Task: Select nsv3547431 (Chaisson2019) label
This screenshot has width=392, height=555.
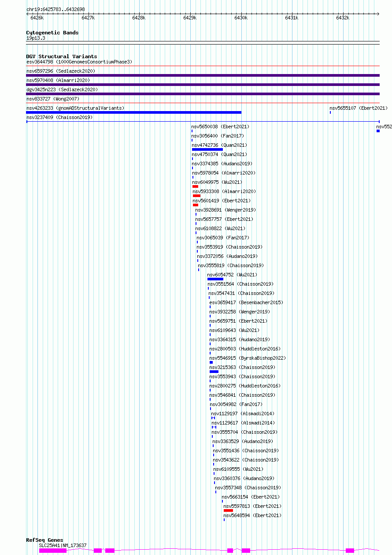Action: click(241, 293)
